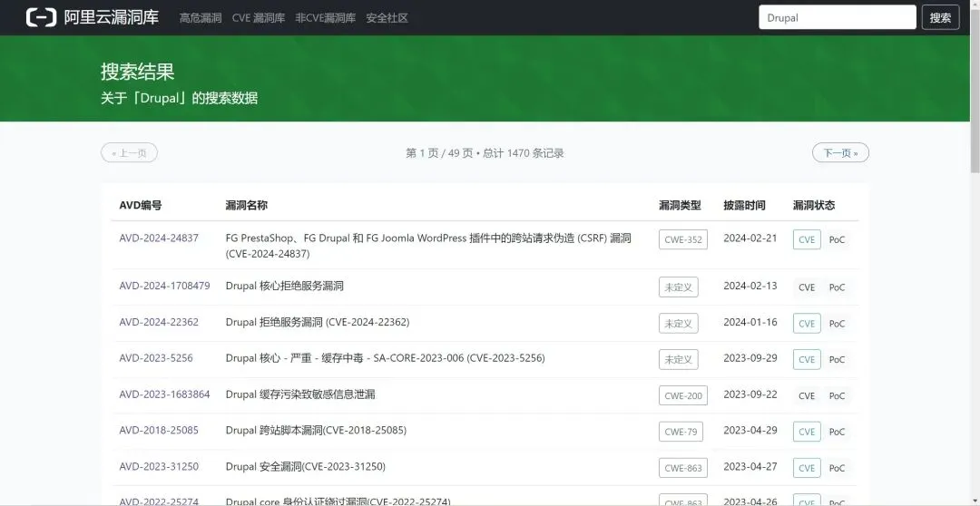
Task: Click 未定义 tag in AVD-2024-22362 row
Action: coord(678,324)
